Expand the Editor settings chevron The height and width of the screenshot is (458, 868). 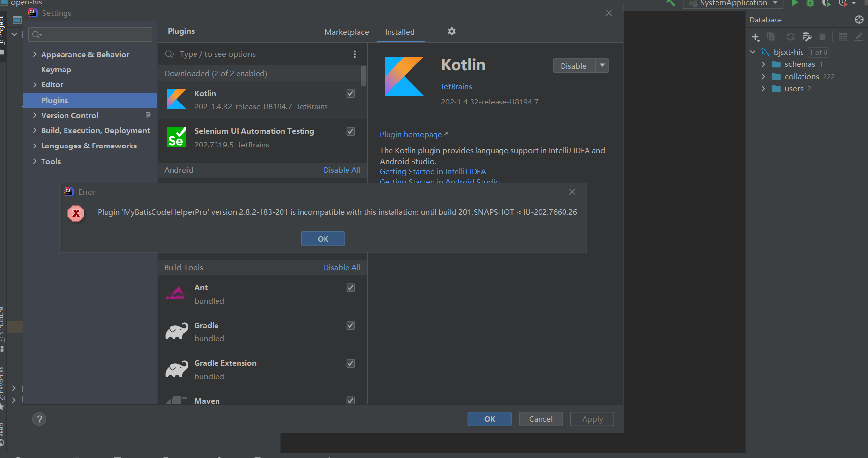pyautogui.click(x=35, y=84)
